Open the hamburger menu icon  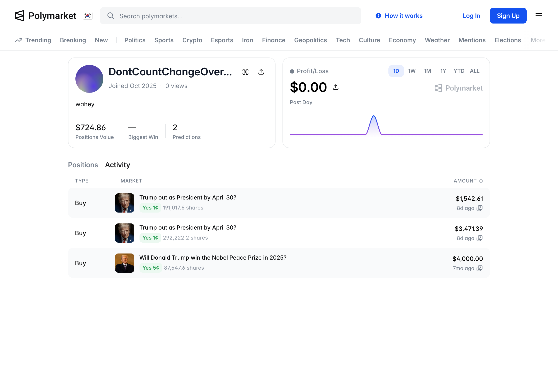tap(539, 16)
